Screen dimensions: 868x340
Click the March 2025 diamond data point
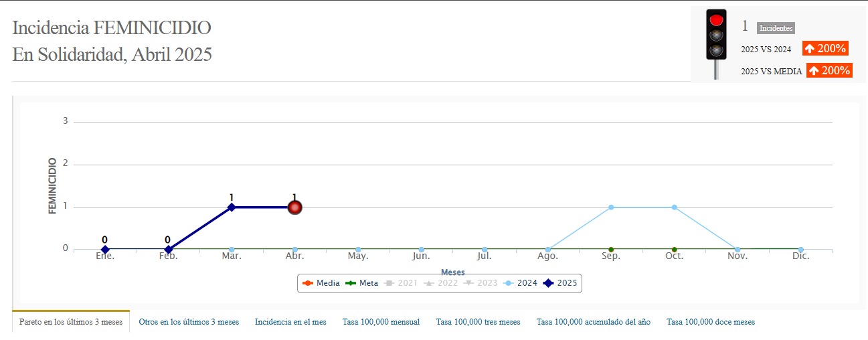(x=232, y=207)
